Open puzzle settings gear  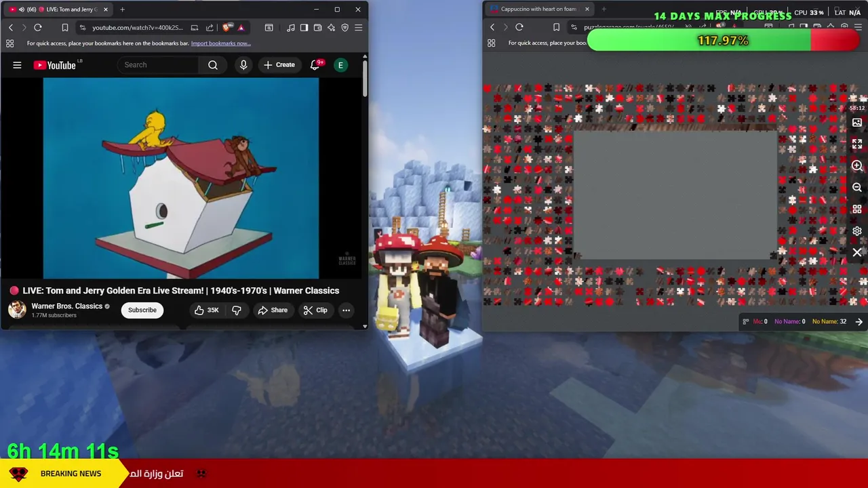click(x=857, y=231)
